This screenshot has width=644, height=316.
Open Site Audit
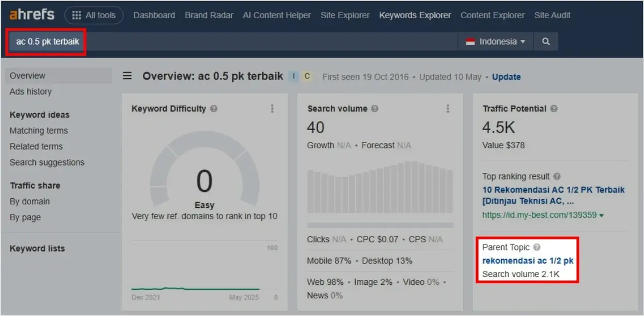(x=552, y=15)
